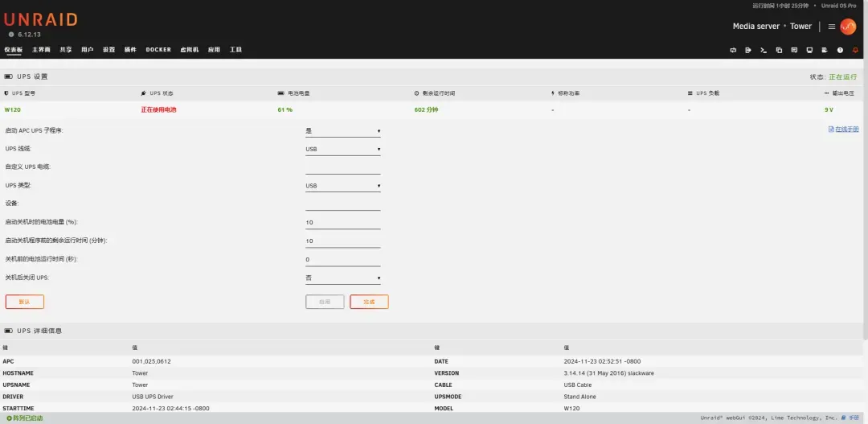Click the orange Unraid account avatar

848,27
